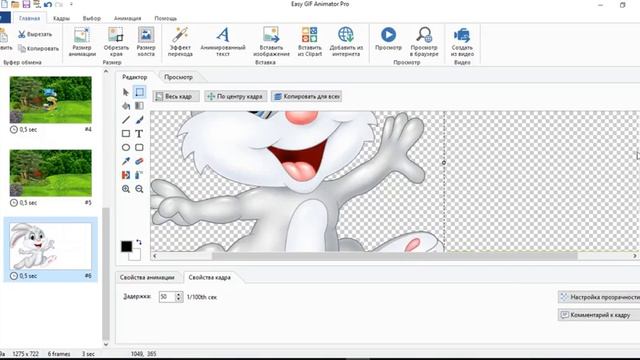Open the Кадры ribbon tab
Viewport: 640px width, 360px height.
[x=61, y=18]
